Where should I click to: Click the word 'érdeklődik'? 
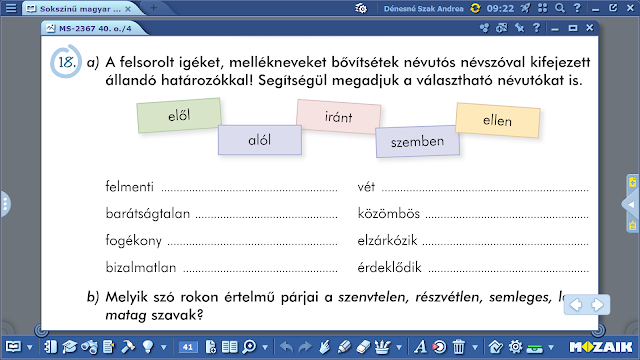coord(389,267)
